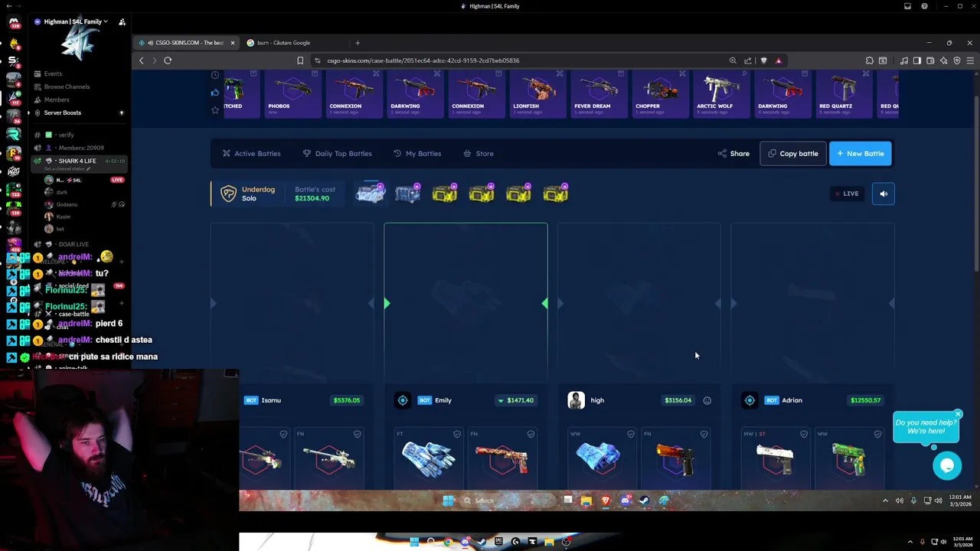Viewport: 980px width, 551px height.
Task: Show recent drops with the clock icon
Action: click(215, 75)
